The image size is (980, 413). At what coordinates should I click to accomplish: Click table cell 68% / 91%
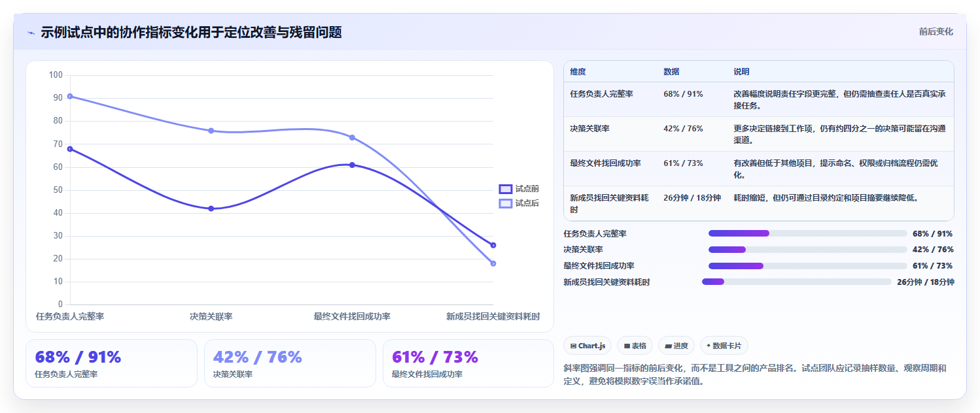point(683,93)
